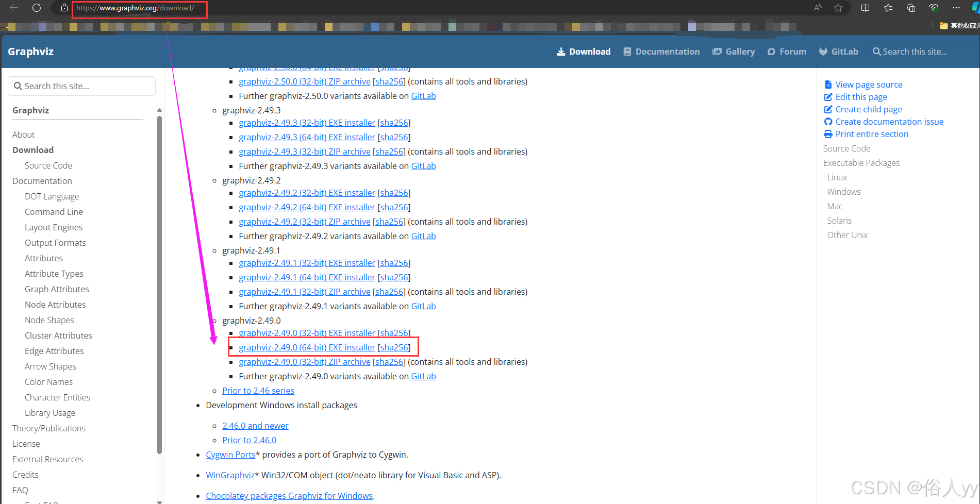Open GitLab link for graphviz-2.49.0 variants
Image resolution: width=980 pixels, height=504 pixels.
pos(423,376)
